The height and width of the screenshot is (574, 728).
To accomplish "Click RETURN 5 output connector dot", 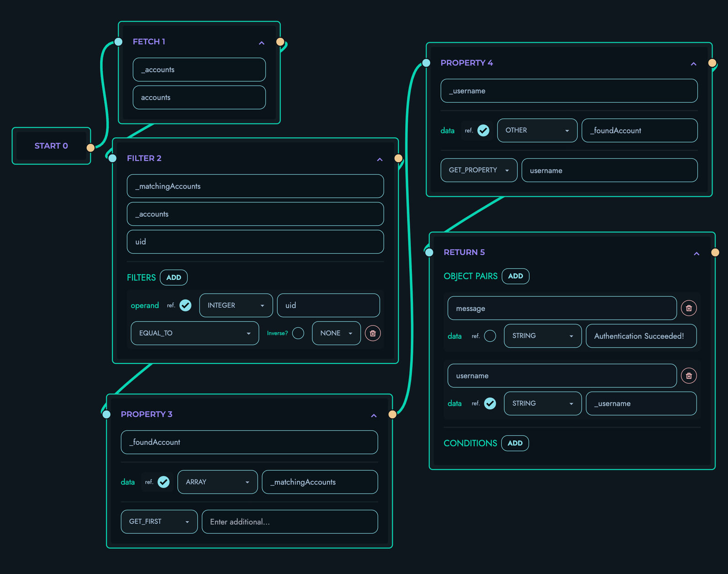I will (x=715, y=252).
